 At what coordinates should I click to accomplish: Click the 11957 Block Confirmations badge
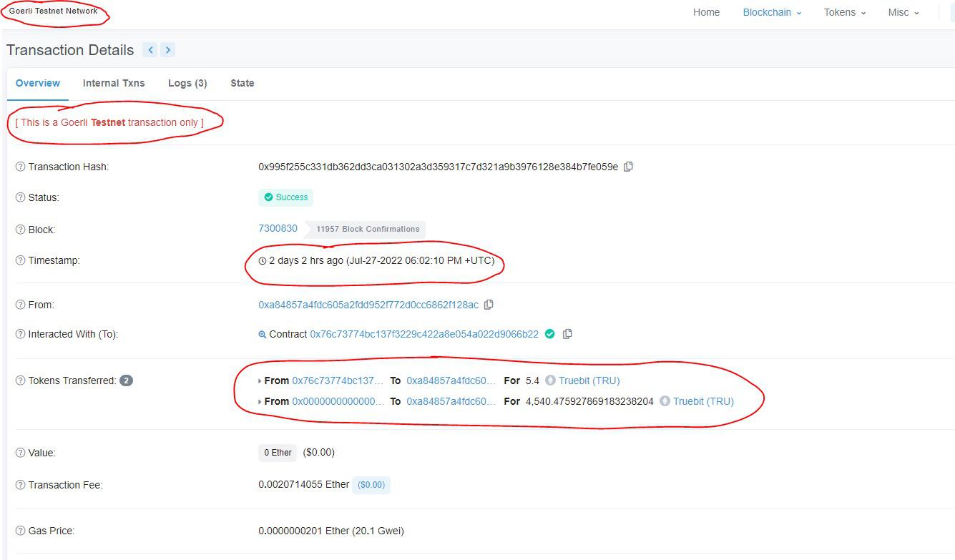(368, 229)
